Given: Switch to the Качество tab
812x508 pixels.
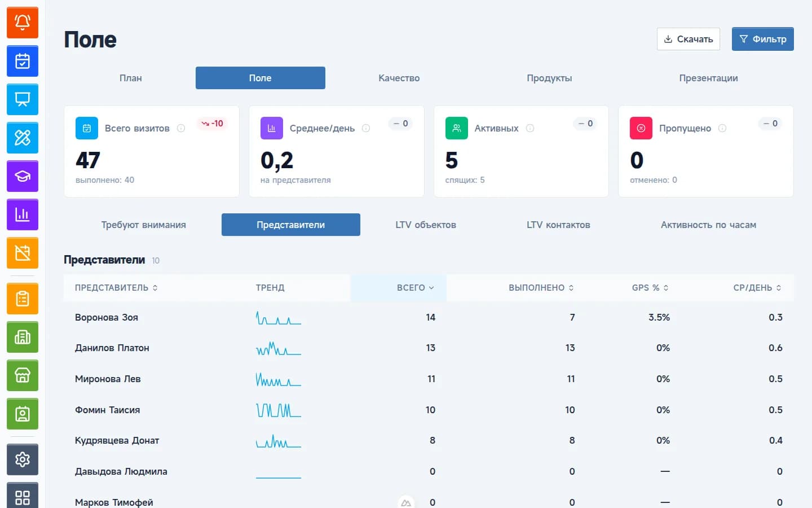Looking at the screenshot, I should click(399, 78).
